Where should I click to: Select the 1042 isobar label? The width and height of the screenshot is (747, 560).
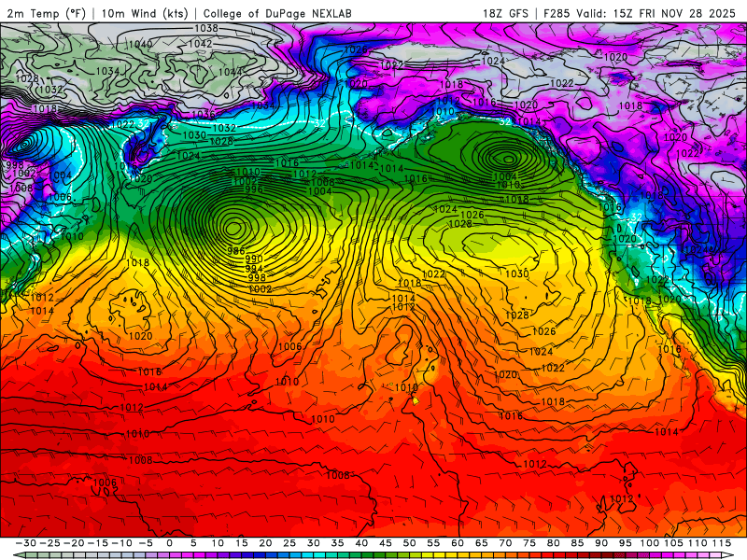point(200,44)
